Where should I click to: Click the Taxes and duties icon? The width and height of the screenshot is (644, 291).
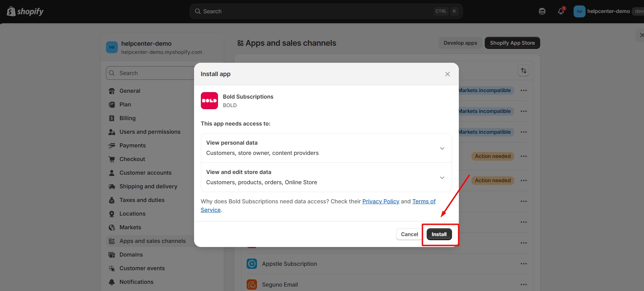(x=112, y=200)
